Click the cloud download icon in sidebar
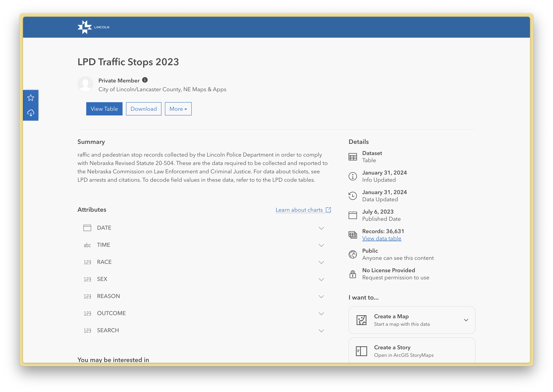The height and width of the screenshot is (392, 553). 31,113
